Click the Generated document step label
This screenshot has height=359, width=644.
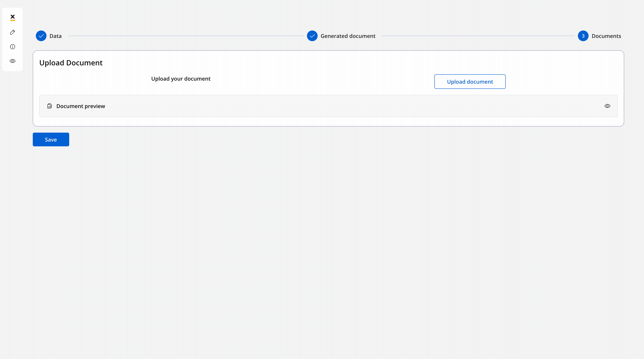(x=348, y=36)
